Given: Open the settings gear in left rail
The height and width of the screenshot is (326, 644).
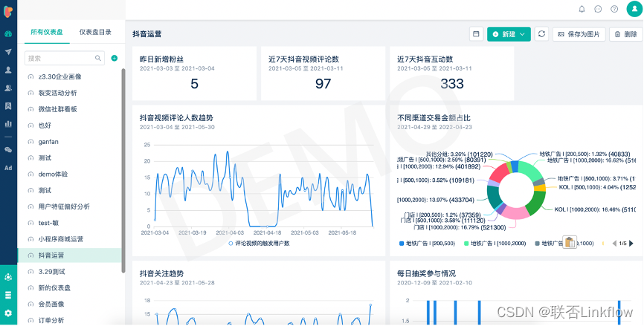Looking at the screenshot, I should coord(8,313).
